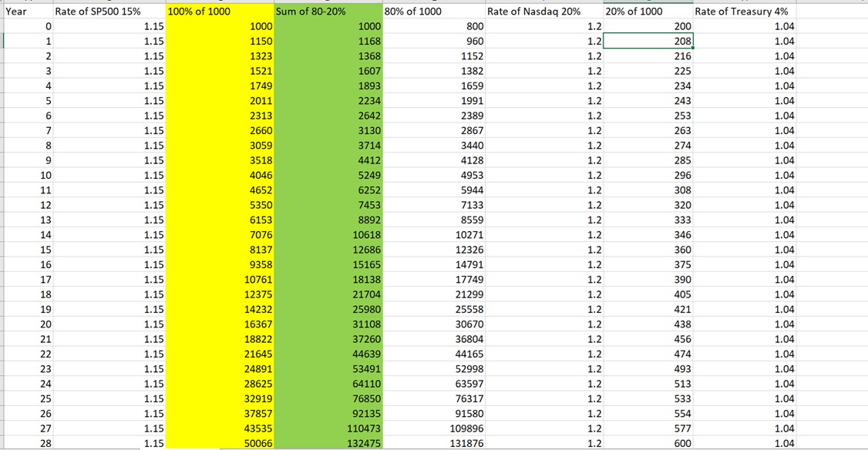Select the yellow cell with value 50066
Viewport: 868px width, 450px height.
(220, 442)
